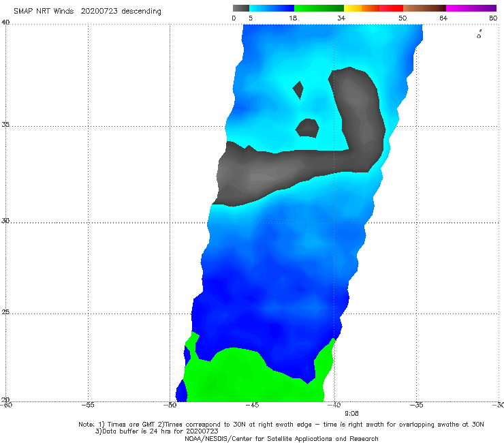Click the title text 'SMAP NRT Winds'
This screenshot has width=504, height=443.
click(44, 11)
